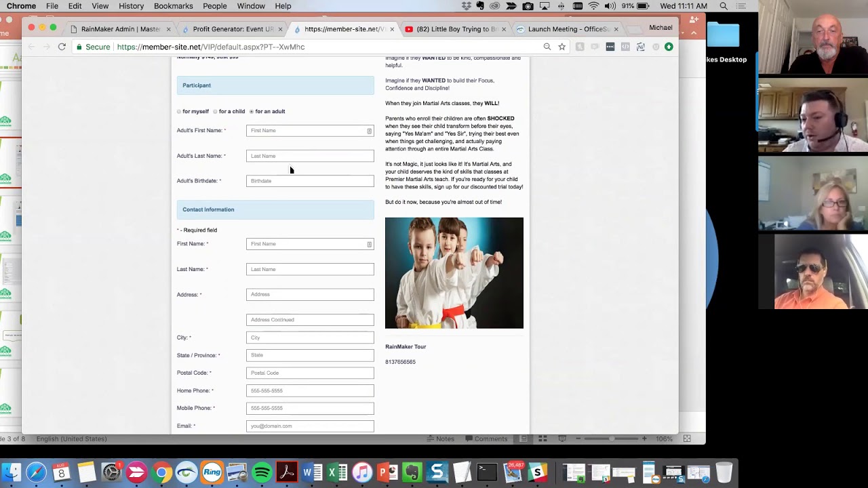The height and width of the screenshot is (488, 868).
Task: Click autofill icon in contact First Name field
Action: [369, 244]
